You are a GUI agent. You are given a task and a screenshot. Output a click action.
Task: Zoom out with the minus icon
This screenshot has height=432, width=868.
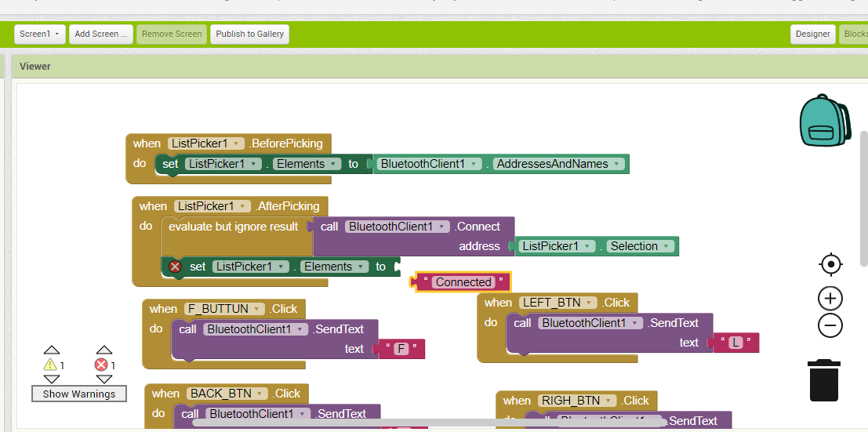point(830,325)
